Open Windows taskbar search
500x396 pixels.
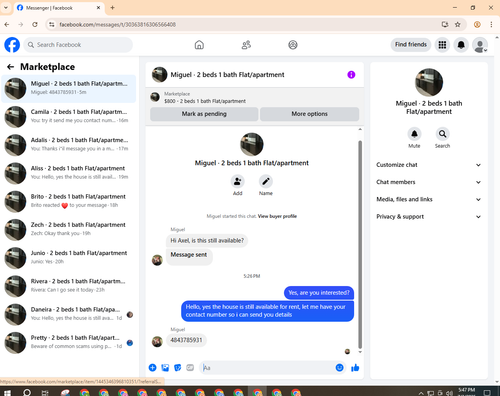coord(27,392)
